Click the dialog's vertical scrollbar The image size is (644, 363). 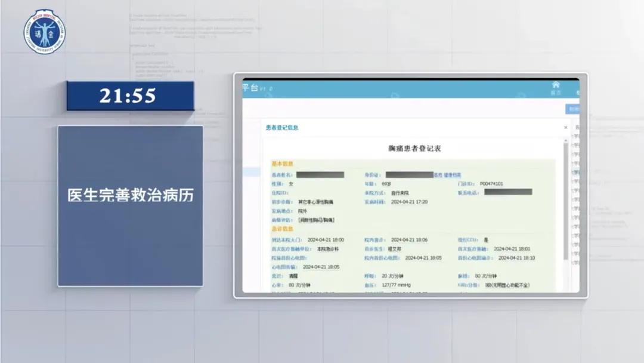coord(565,203)
